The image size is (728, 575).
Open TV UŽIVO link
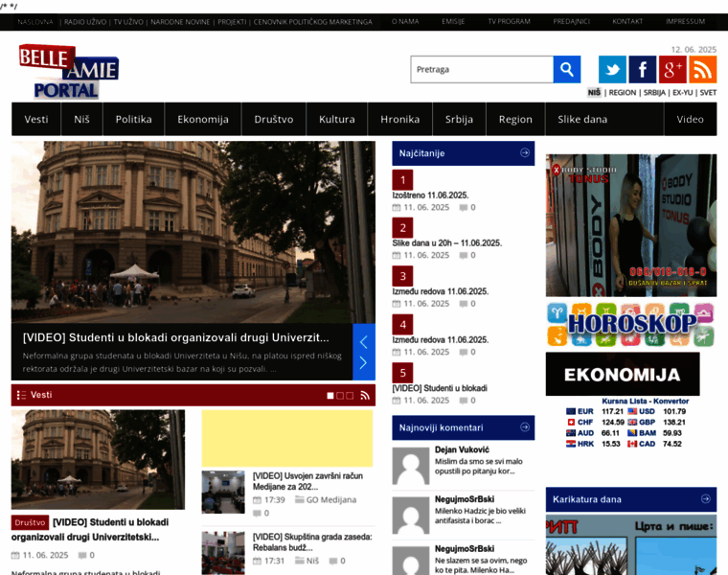(x=128, y=22)
